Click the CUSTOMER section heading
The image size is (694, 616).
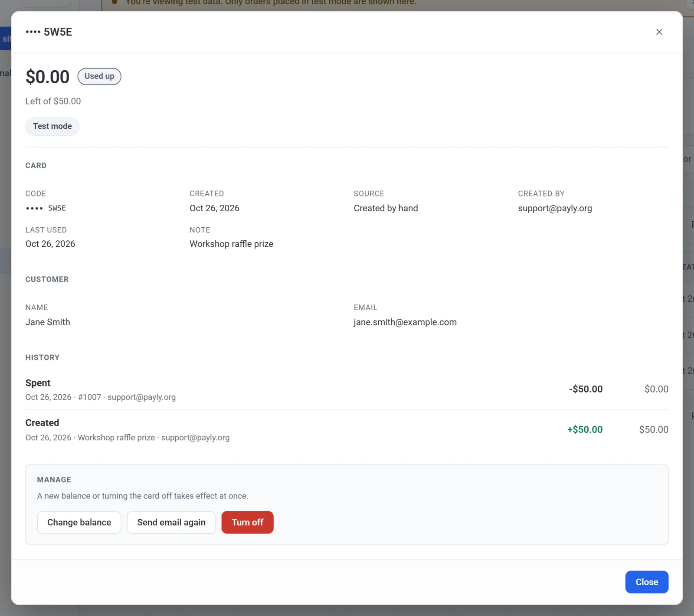pyautogui.click(x=47, y=279)
